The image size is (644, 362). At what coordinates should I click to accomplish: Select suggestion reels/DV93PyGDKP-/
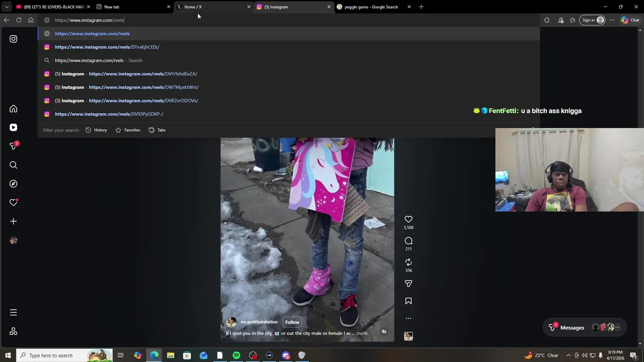(289, 114)
